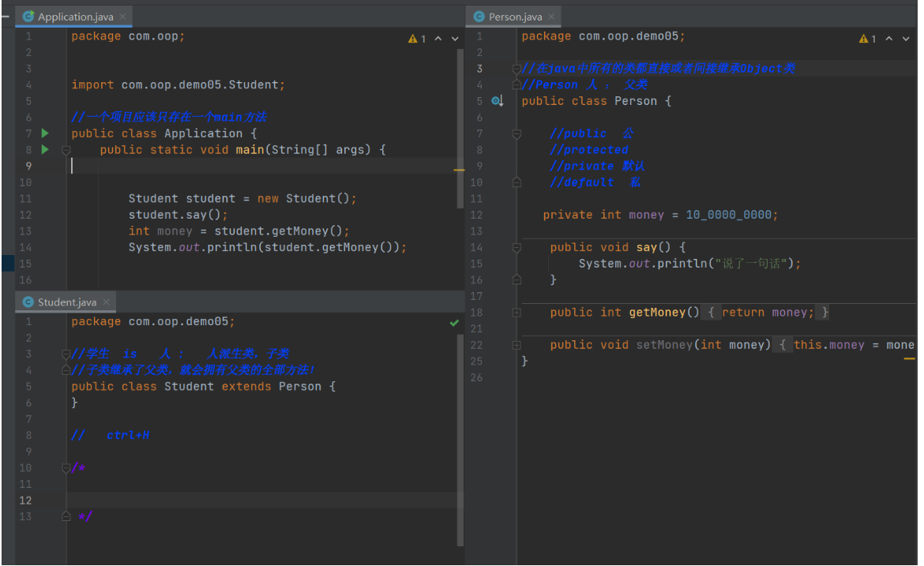Collapse the say() method in Person.java
924x566 pixels.
tap(516, 248)
